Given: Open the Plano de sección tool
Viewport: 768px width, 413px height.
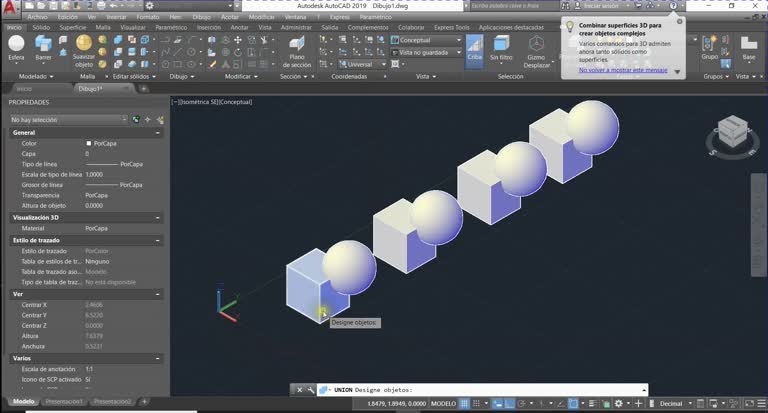Looking at the screenshot, I should 297,51.
